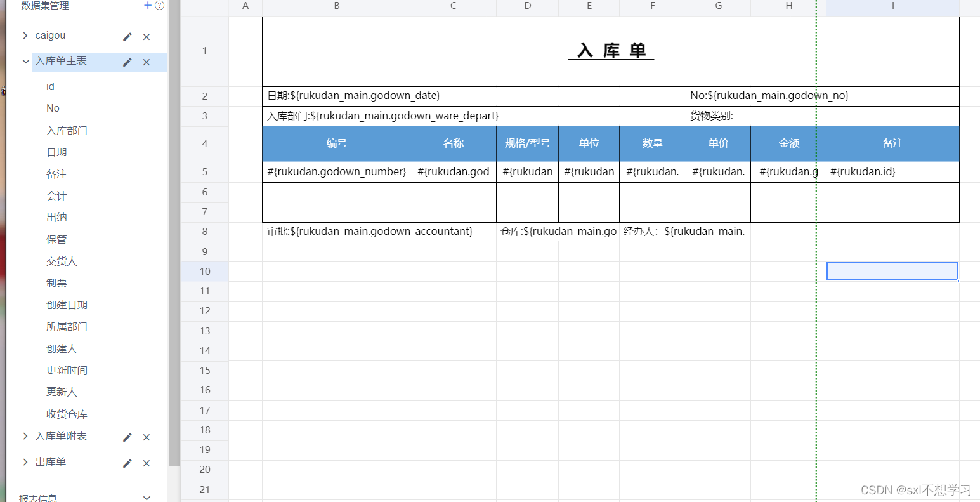Expand the caigou dataset node
This screenshot has height=502, width=980.
[25, 36]
